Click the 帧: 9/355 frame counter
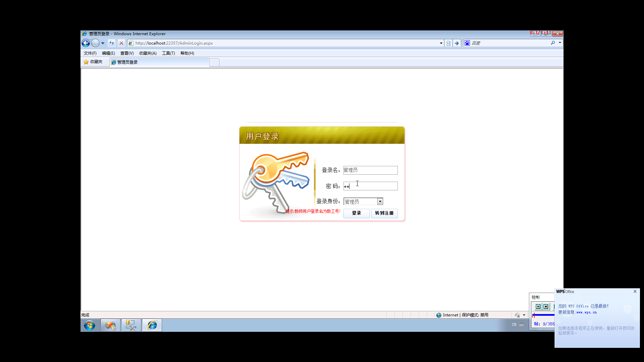 [544, 324]
